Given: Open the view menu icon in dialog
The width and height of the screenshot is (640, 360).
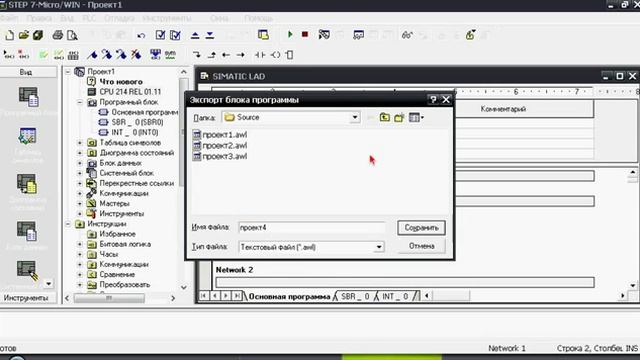Looking at the screenshot, I should 416,118.
